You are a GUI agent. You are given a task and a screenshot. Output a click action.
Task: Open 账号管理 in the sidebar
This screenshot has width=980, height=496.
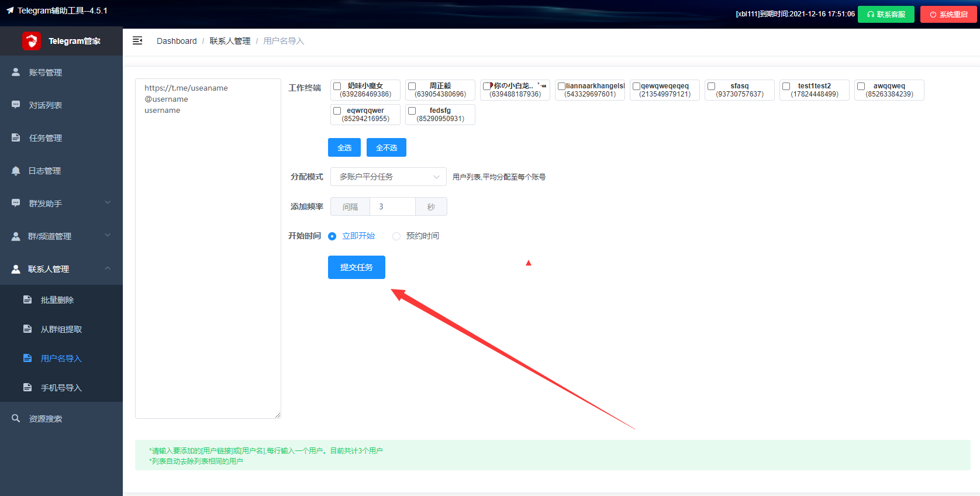coord(61,72)
